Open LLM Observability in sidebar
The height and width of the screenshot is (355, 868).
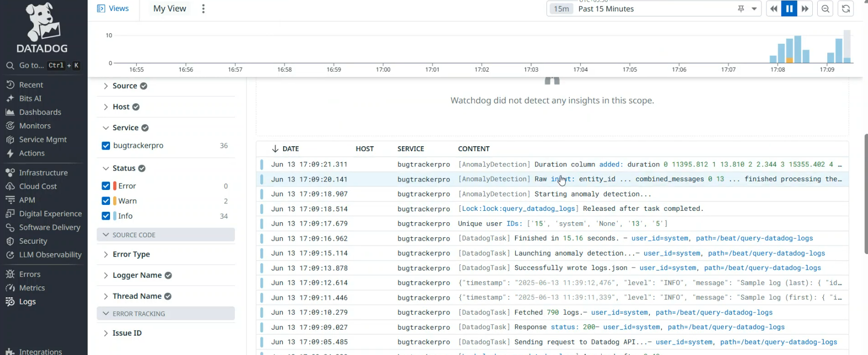(50, 255)
